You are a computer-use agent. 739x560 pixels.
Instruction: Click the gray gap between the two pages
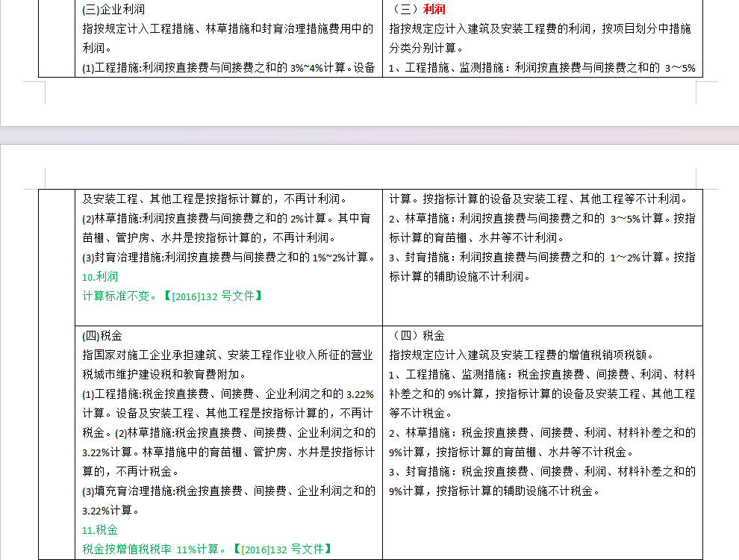coord(369,135)
